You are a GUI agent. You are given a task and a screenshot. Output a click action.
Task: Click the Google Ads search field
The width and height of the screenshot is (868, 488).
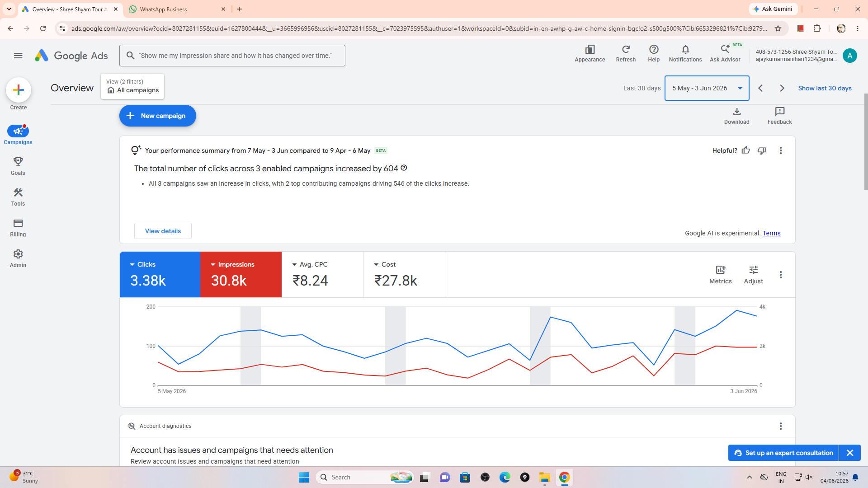(232, 56)
